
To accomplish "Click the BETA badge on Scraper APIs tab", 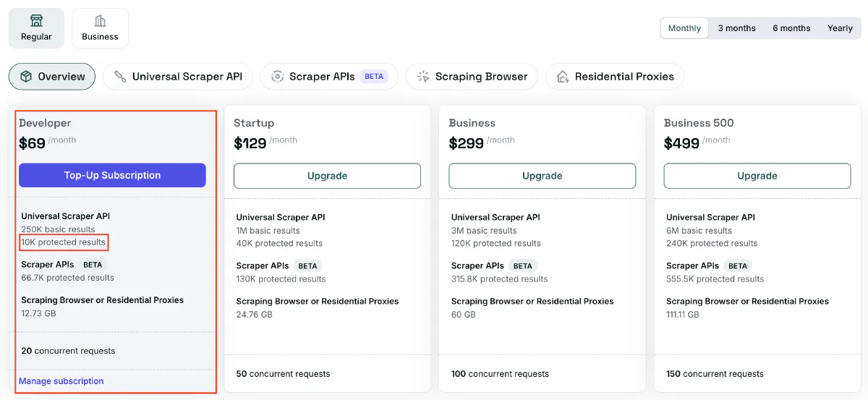I will 374,77.
